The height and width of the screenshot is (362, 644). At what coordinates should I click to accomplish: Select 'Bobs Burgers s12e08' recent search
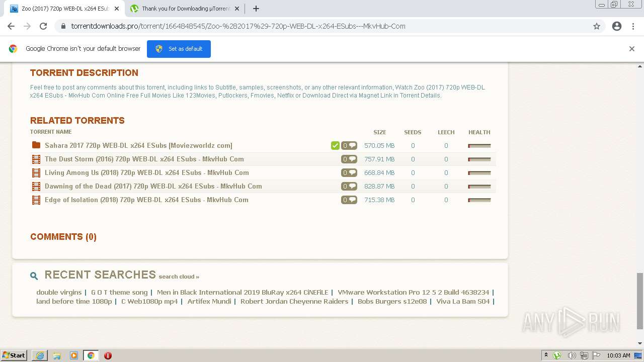392,301
